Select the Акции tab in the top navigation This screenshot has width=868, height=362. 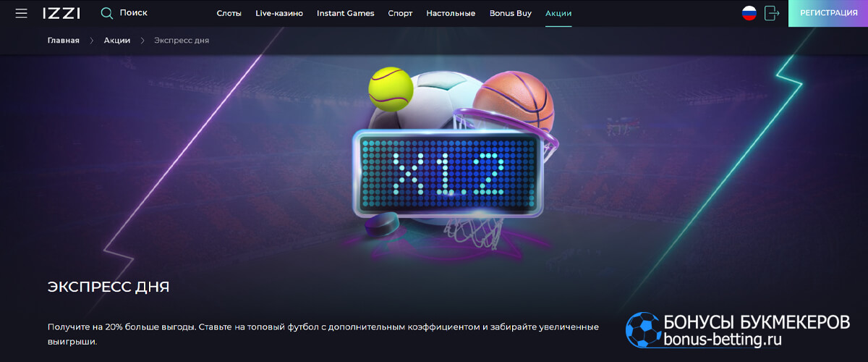coord(558,13)
